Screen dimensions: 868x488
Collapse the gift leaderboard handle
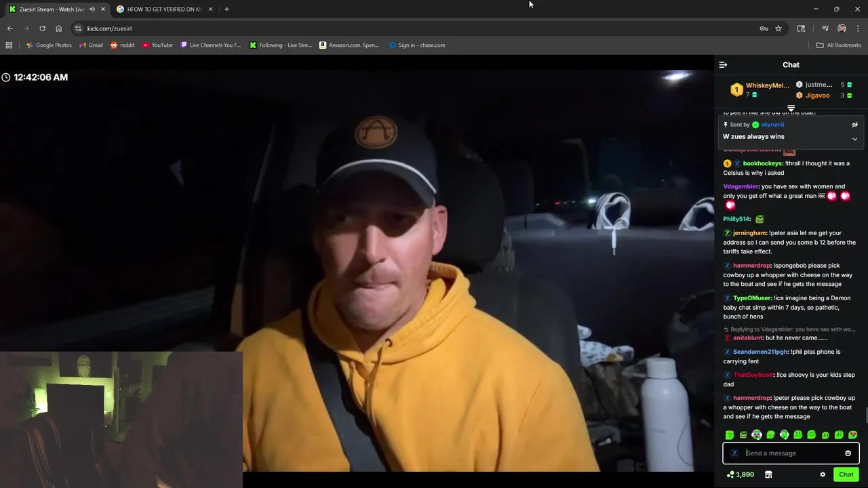tap(791, 108)
